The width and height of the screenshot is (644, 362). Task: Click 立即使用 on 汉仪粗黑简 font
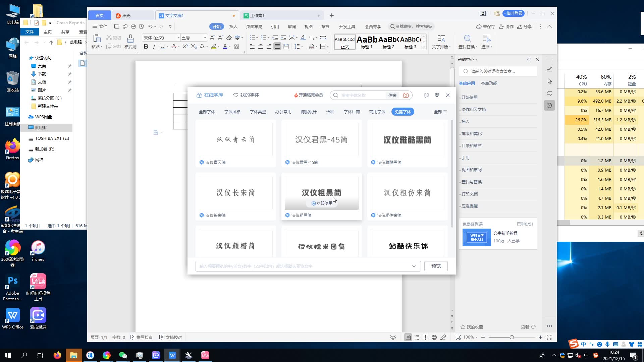pos(322,203)
